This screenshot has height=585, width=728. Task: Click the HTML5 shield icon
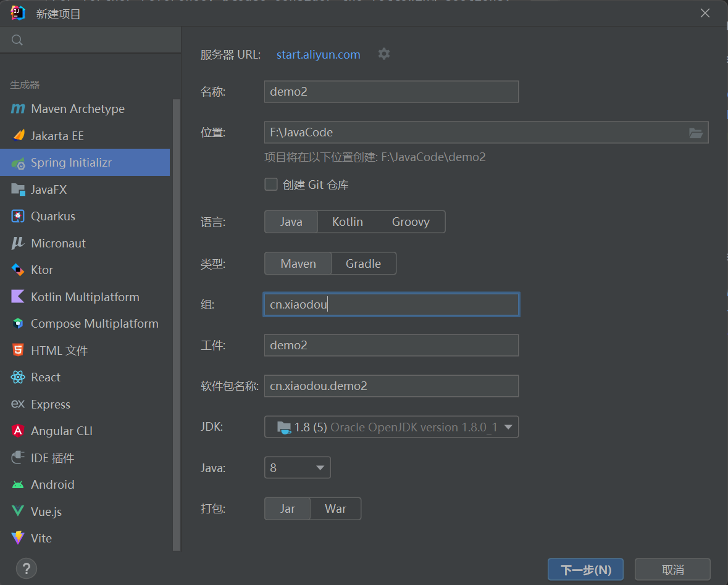coord(18,350)
